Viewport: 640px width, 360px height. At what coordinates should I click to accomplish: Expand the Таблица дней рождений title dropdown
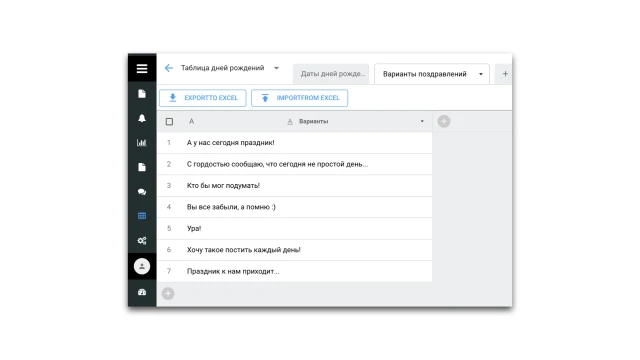click(x=276, y=68)
